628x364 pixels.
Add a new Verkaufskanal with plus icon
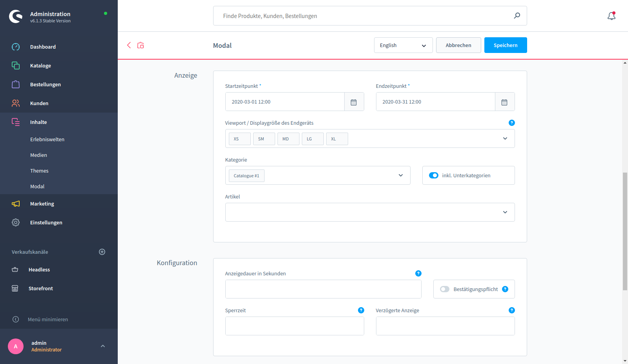[102, 252]
